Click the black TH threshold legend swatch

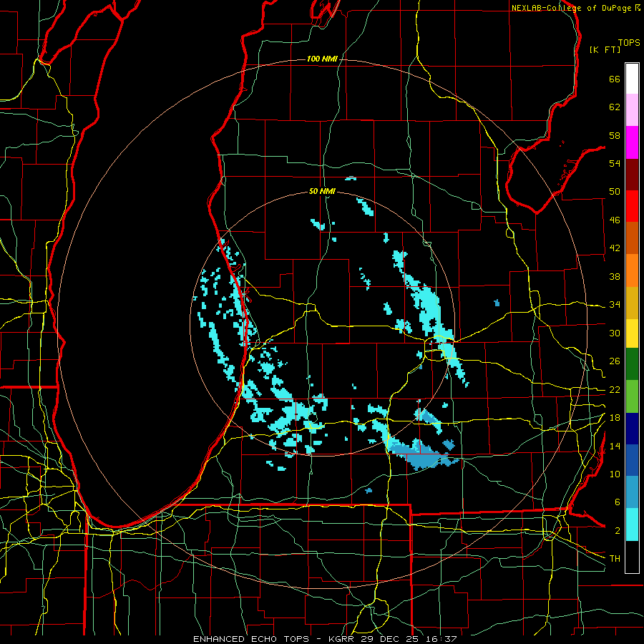[x=632, y=557]
